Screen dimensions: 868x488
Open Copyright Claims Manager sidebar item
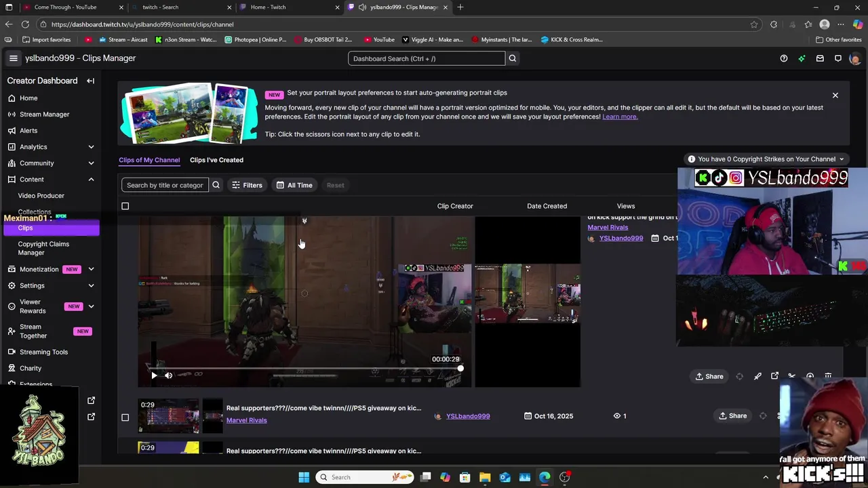tap(43, 248)
